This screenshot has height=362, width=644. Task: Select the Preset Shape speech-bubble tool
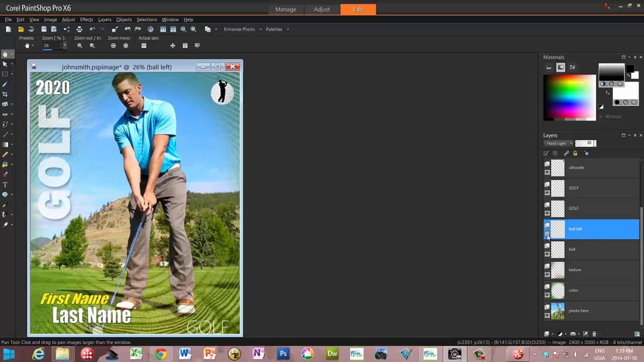pos(5,195)
